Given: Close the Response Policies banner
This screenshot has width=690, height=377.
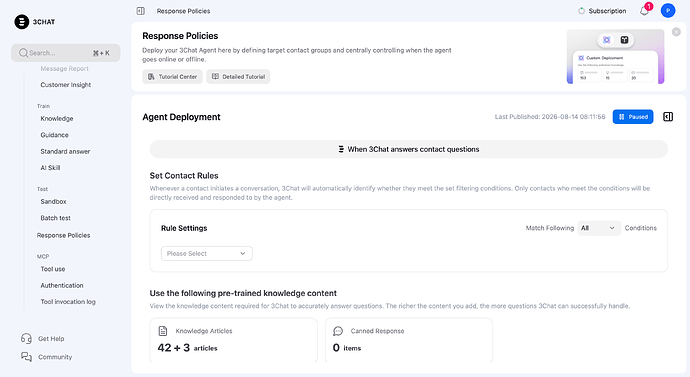Looking at the screenshot, I should [676, 32].
